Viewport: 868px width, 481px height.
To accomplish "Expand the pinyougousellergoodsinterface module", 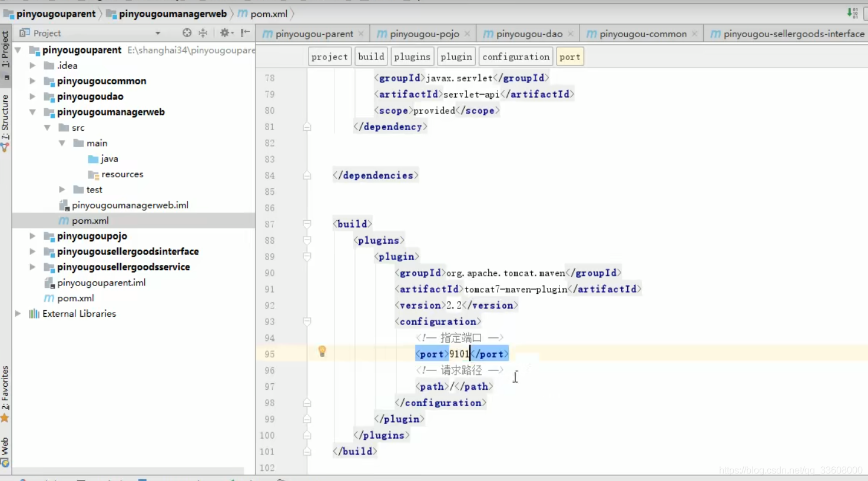I will coord(33,251).
